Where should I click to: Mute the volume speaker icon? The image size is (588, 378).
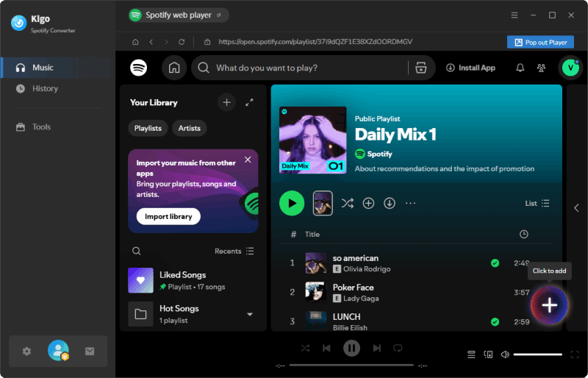click(505, 354)
